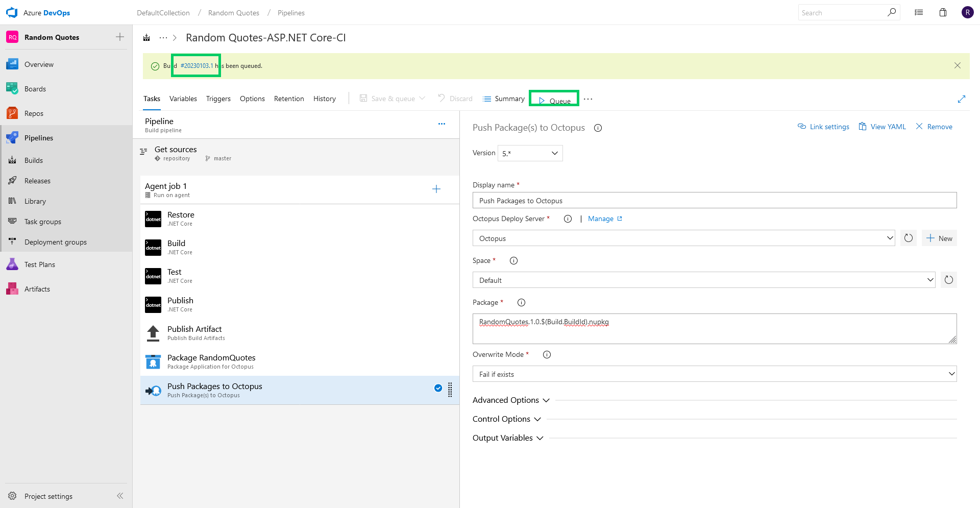Image resolution: width=980 pixels, height=508 pixels.
Task: Open the work items list icon in header
Action: point(919,13)
